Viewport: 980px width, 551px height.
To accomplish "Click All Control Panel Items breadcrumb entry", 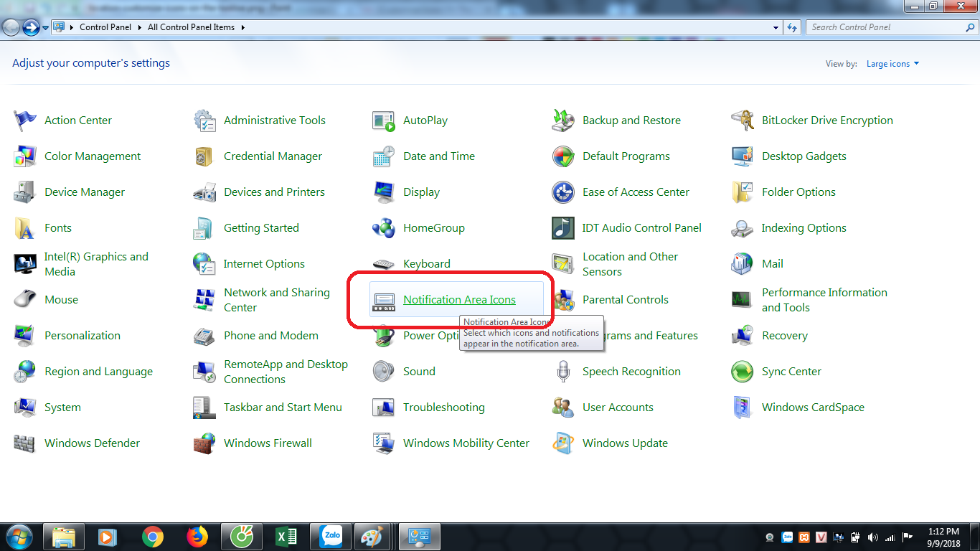I will (190, 27).
